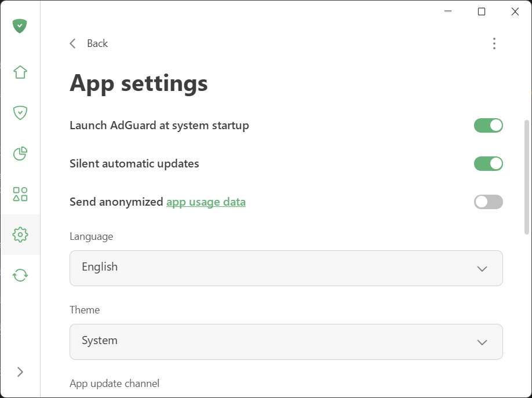Open the three-dot options menu

coord(494,43)
